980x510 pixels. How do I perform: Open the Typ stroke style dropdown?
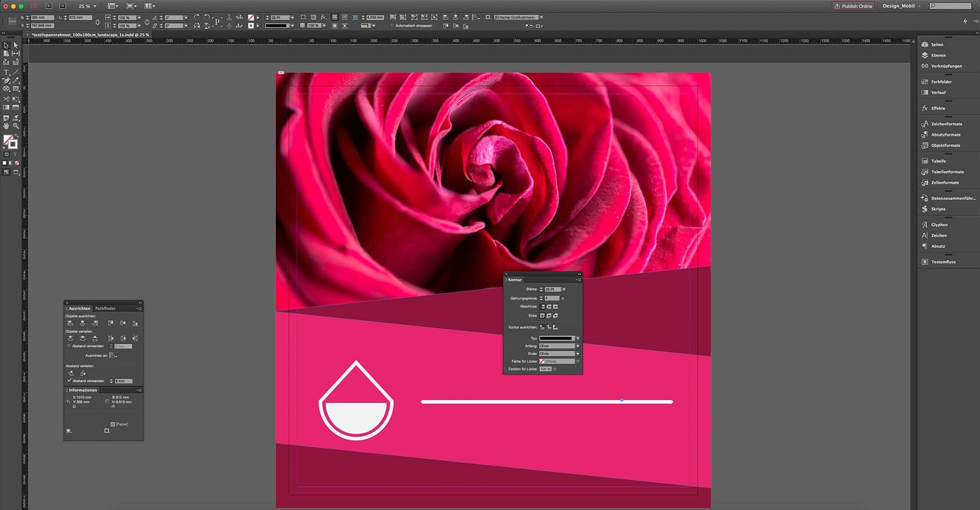[x=578, y=338]
